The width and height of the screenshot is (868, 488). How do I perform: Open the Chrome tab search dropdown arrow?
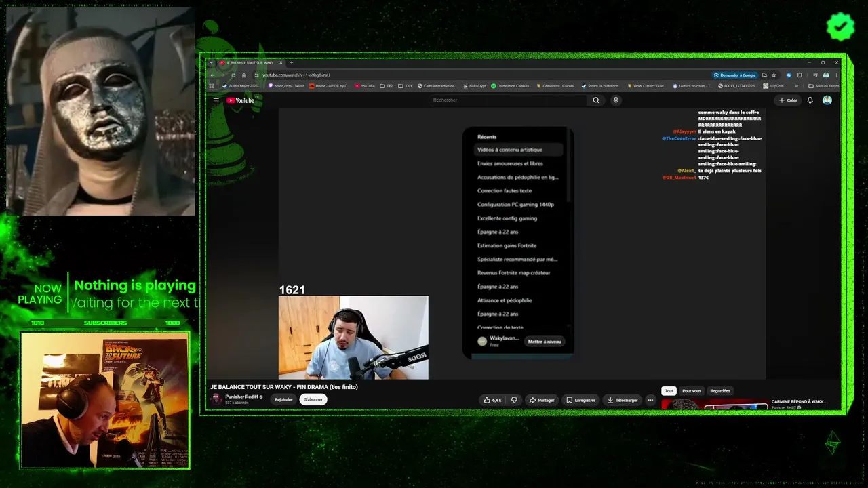pyautogui.click(x=212, y=62)
